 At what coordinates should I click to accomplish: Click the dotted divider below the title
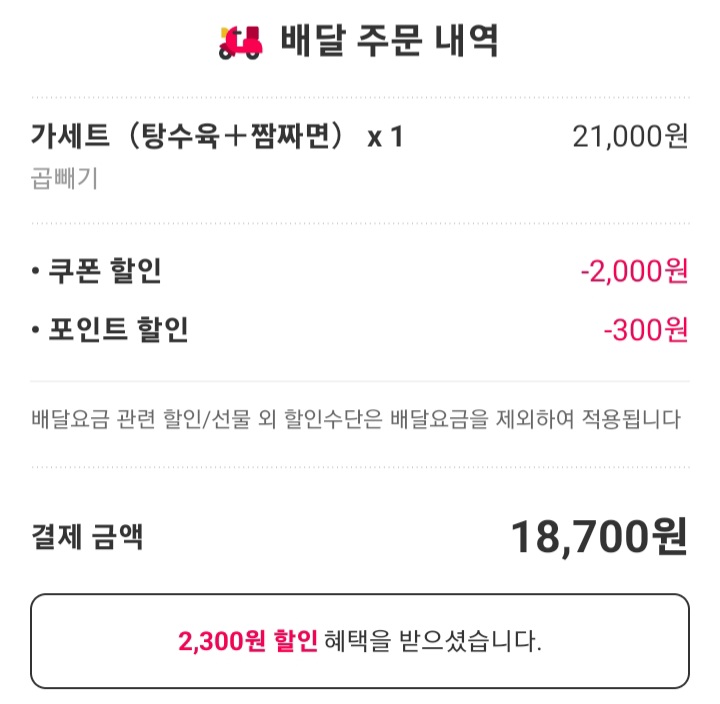[360, 97]
